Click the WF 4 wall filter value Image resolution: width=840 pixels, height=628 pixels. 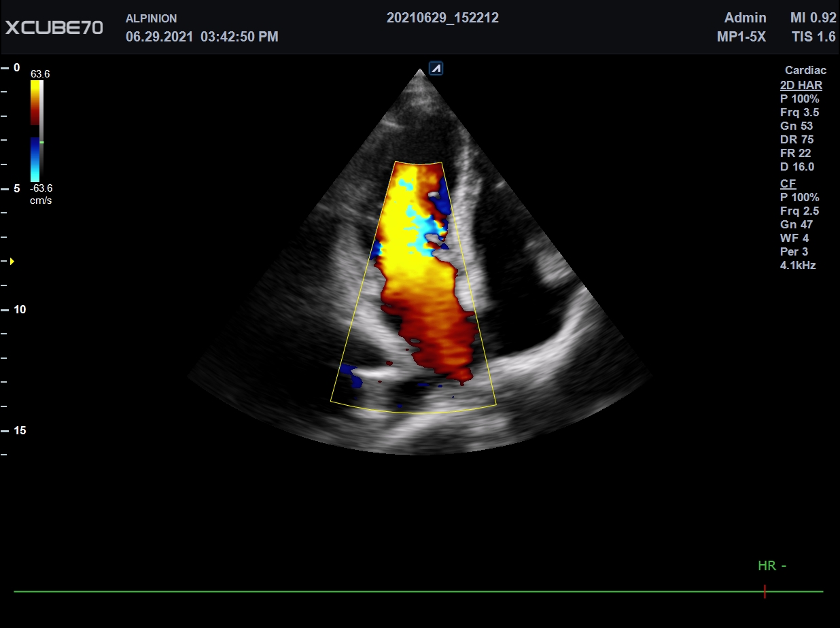pyautogui.click(x=794, y=238)
